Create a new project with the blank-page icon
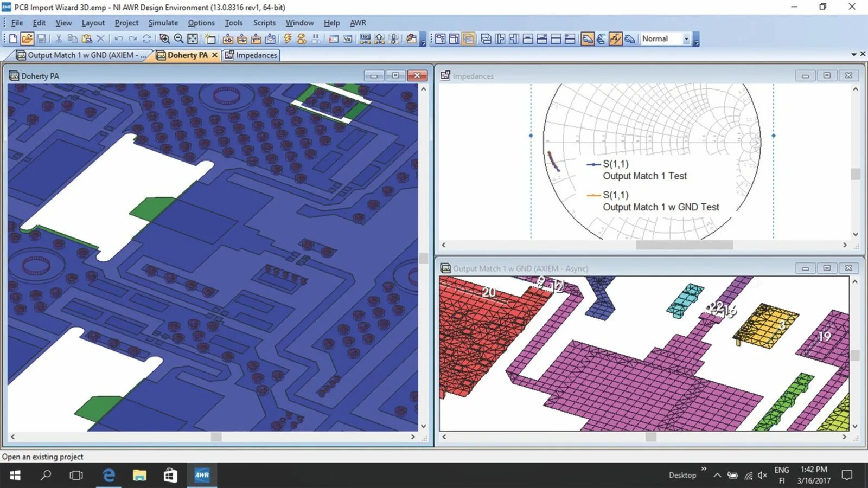This screenshot has height=488, width=868. [13, 38]
